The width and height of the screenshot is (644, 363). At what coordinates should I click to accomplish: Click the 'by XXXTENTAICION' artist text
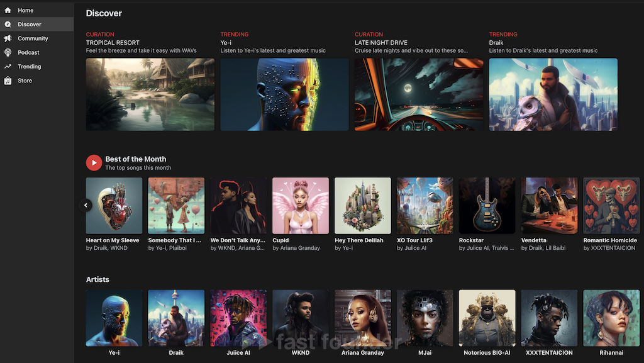(x=609, y=248)
